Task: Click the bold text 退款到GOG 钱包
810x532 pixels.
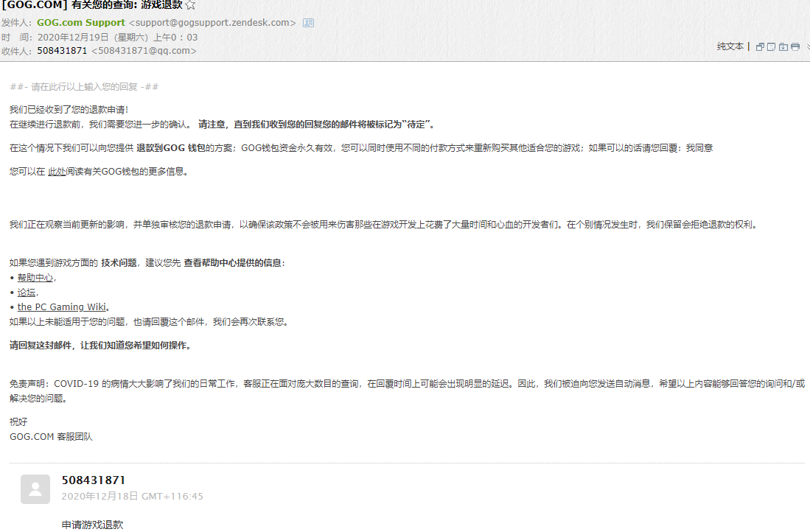Action: click(x=170, y=147)
